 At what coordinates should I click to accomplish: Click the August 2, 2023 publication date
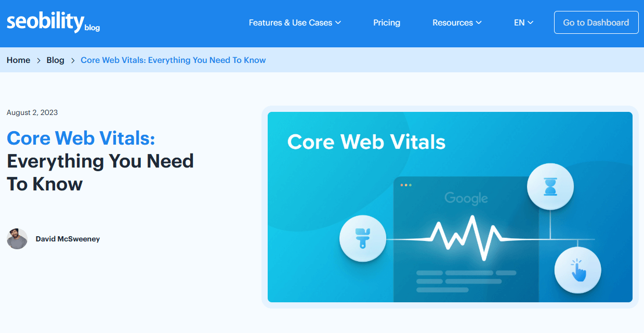[x=32, y=112]
